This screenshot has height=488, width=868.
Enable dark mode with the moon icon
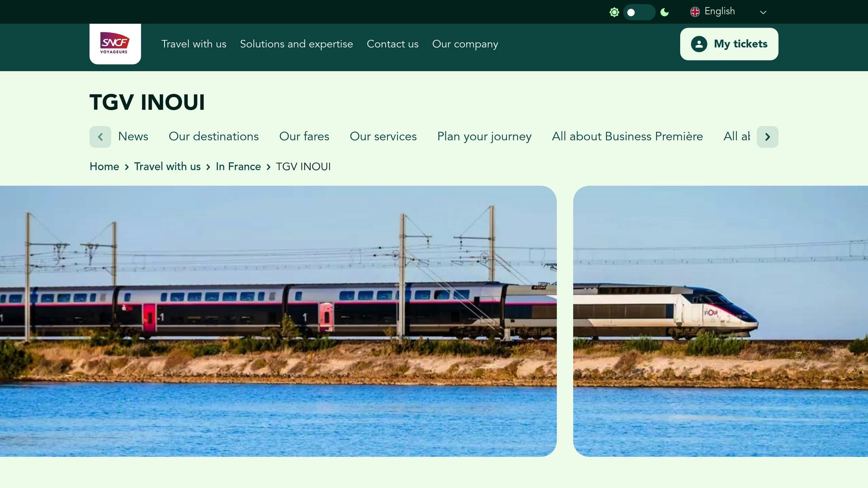(x=664, y=12)
